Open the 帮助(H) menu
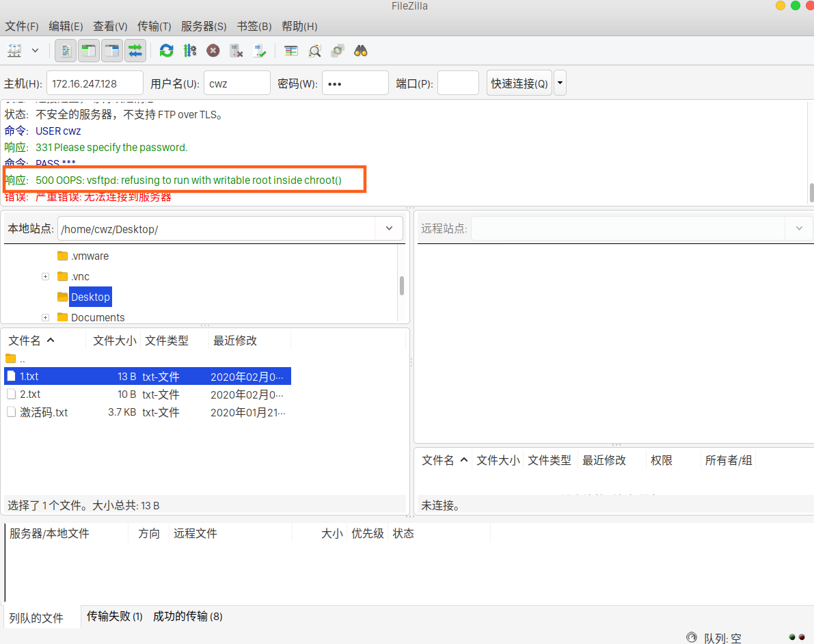The height and width of the screenshot is (644, 814). point(299,27)
